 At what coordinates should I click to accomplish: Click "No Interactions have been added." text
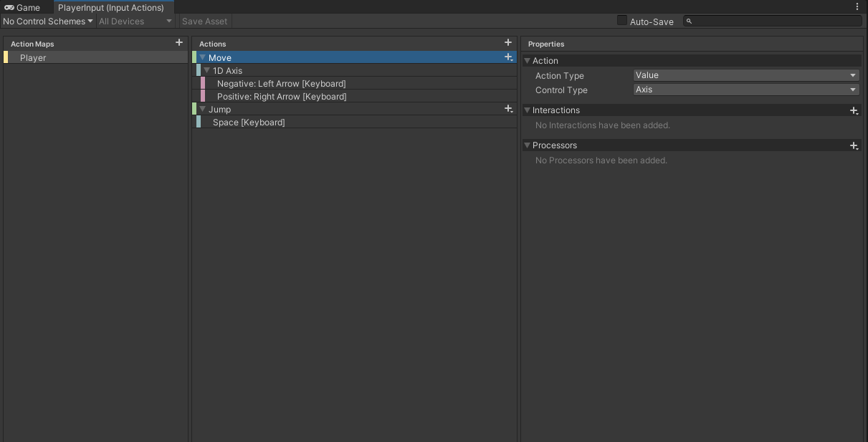[603, 125]
